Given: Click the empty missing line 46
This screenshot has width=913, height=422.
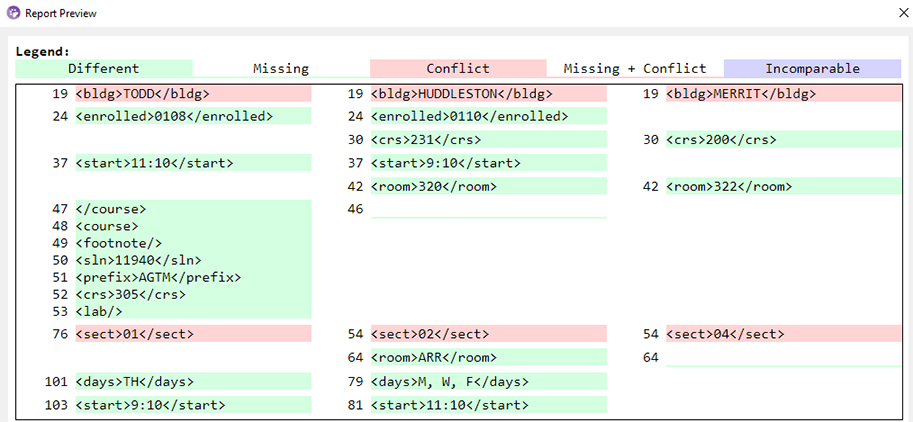Looking at the screenshot, I should (x=488, y=210).
